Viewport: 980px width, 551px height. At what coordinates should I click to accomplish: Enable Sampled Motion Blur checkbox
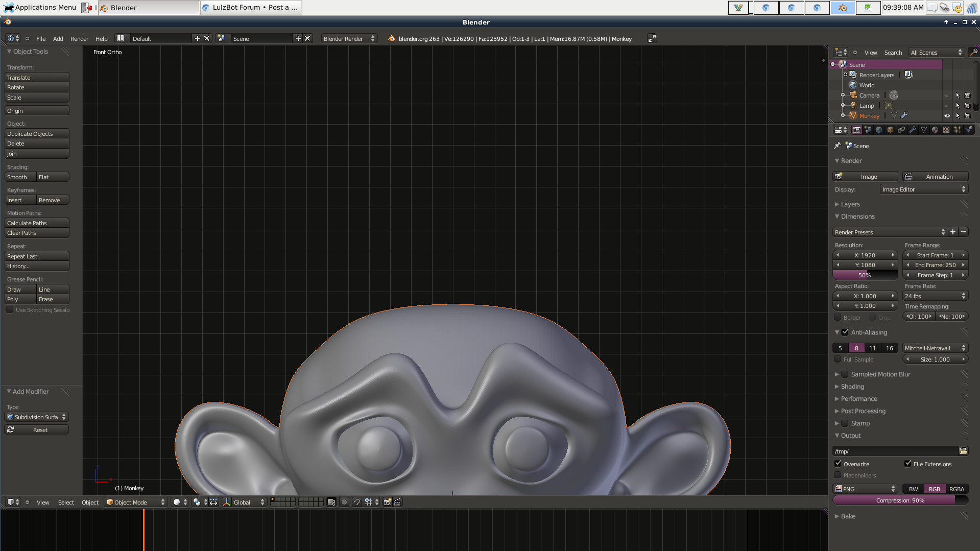point(845,374)
